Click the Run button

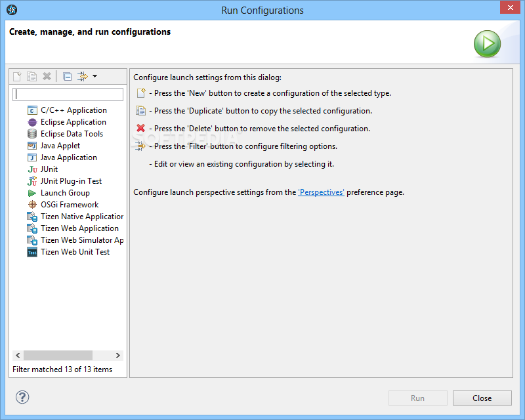418,398
